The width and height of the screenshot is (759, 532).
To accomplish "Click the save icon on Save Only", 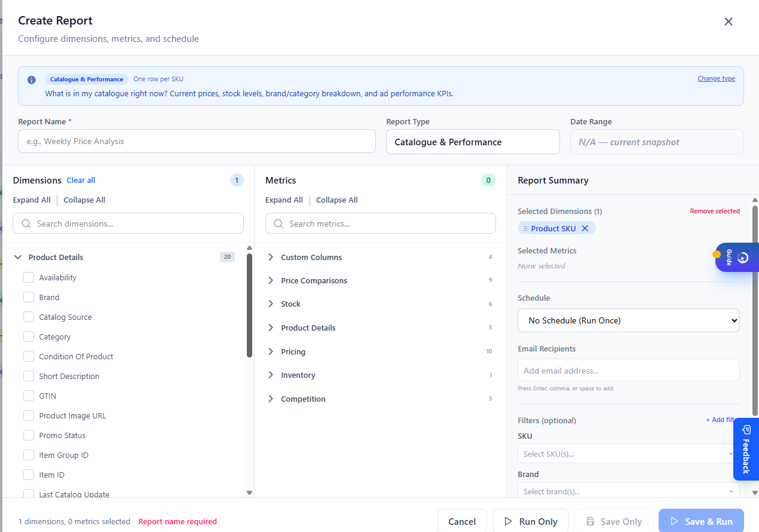I will pyautogui.click(x=590, y=521).
